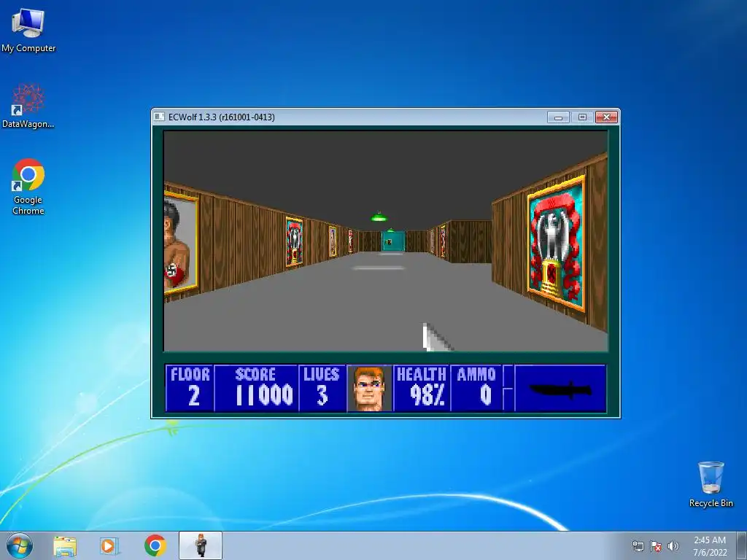The height and width of the screenshot is (560, 747).
Task: Open Chrome from the taskbar
Action: point(155,545)
